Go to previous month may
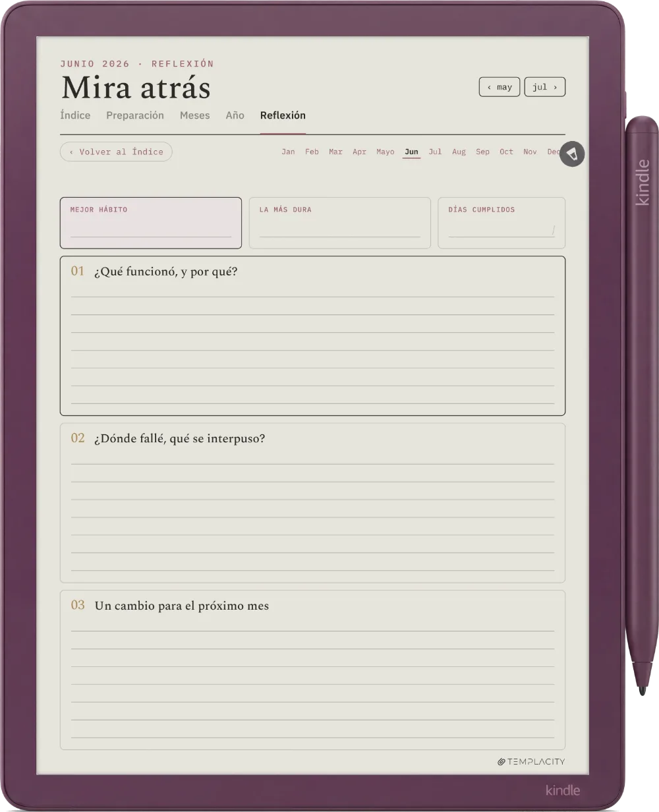659x812 pixels. 500,87
